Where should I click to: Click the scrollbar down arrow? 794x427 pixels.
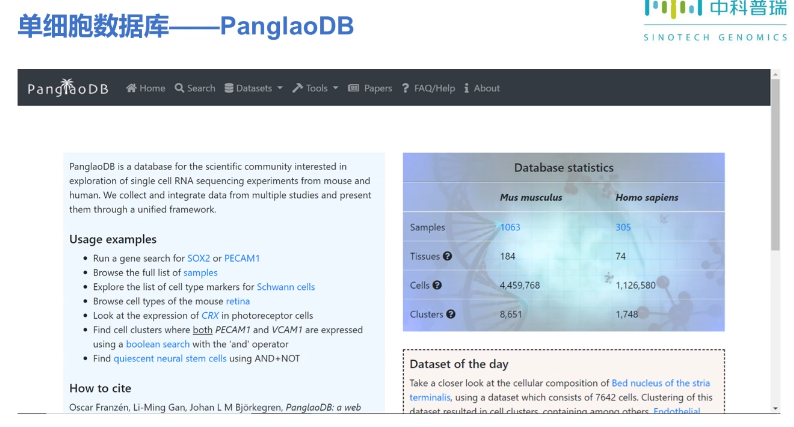tap(775, 408)
